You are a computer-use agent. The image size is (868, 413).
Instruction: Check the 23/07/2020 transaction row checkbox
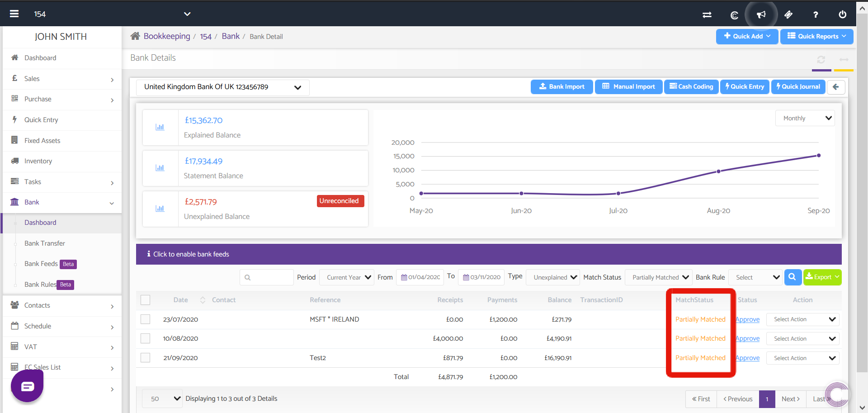pos(145,319)
